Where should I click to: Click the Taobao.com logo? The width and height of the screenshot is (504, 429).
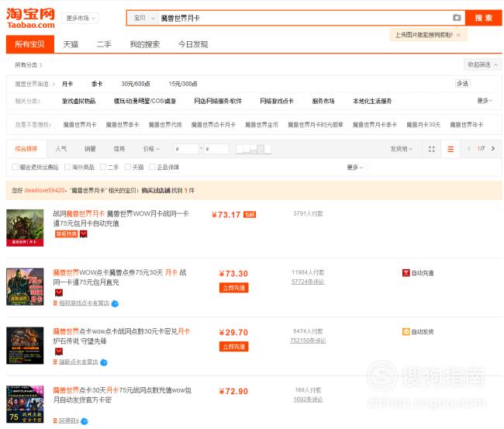pos(30,19)
